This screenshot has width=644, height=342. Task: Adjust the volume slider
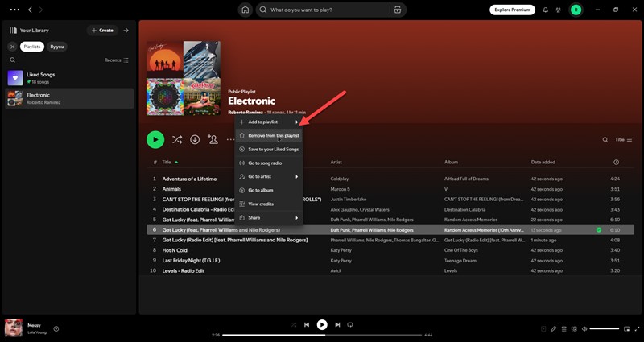pos(605,329)
